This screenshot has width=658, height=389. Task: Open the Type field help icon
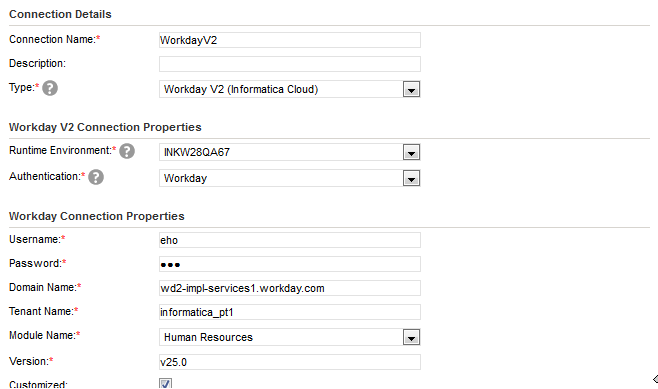(x=50, y=88)
